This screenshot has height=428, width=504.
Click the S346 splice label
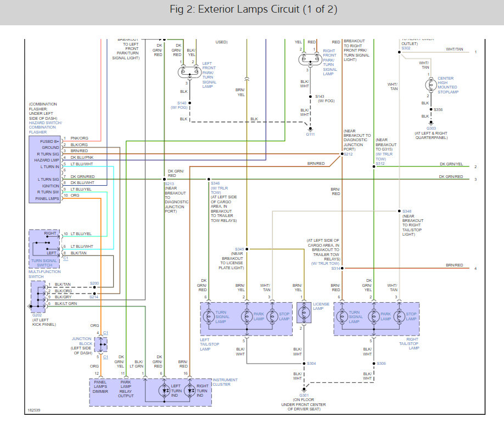click(x=215, y=184)
